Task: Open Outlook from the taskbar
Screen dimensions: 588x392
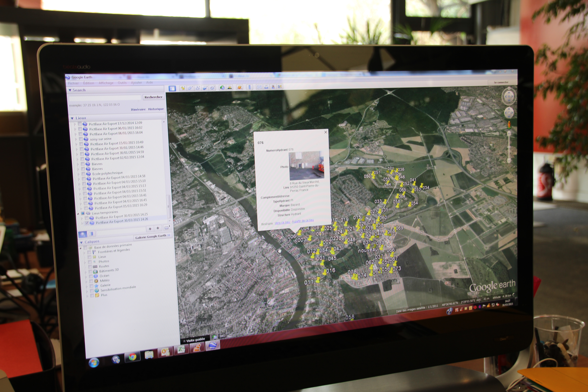Action: tap(165, 352)
